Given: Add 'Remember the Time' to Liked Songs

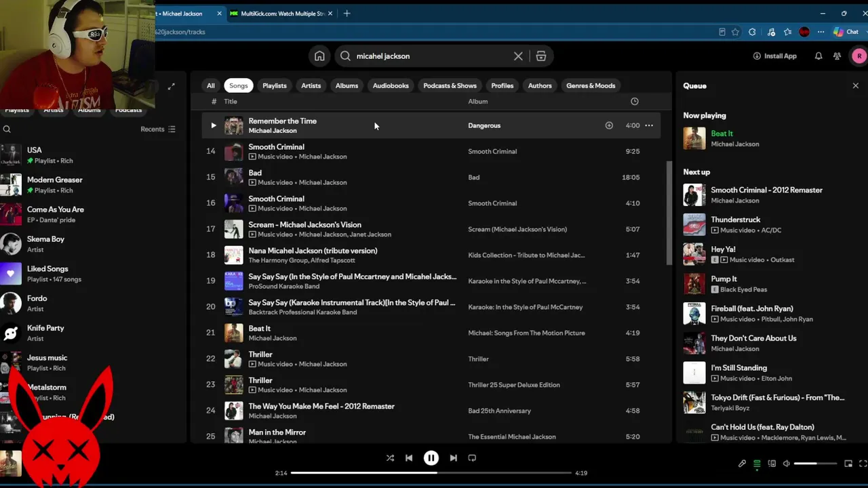Looking at the screenshot, I should pyautogui.click(x=609, y=125).
